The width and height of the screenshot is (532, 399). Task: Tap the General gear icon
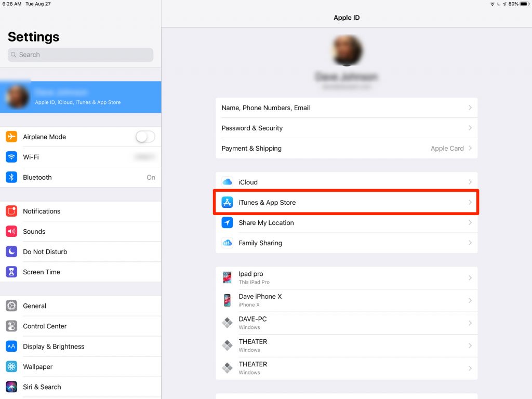pyautogui.click(x=11, y=305)
